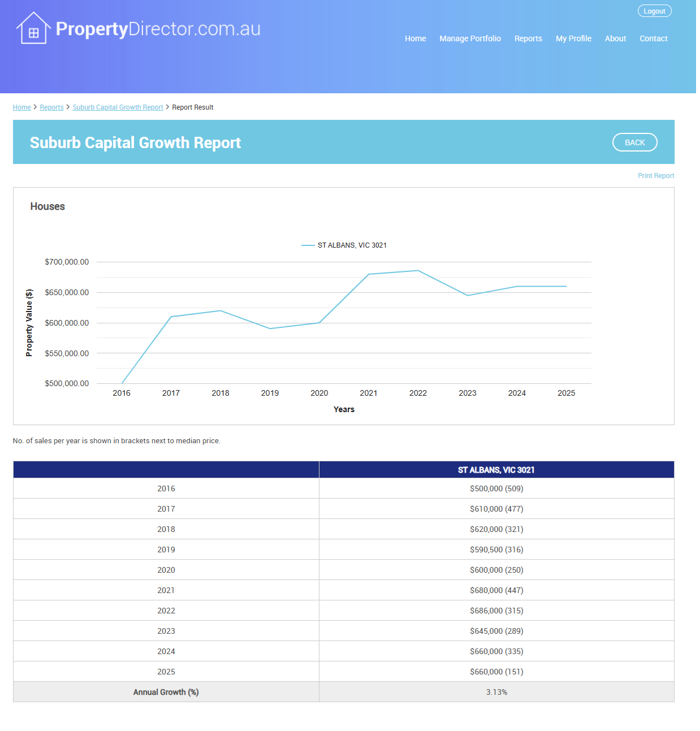Follow the Home breadcrumb link
Viewport: 700px width, 731px height.
22,107
